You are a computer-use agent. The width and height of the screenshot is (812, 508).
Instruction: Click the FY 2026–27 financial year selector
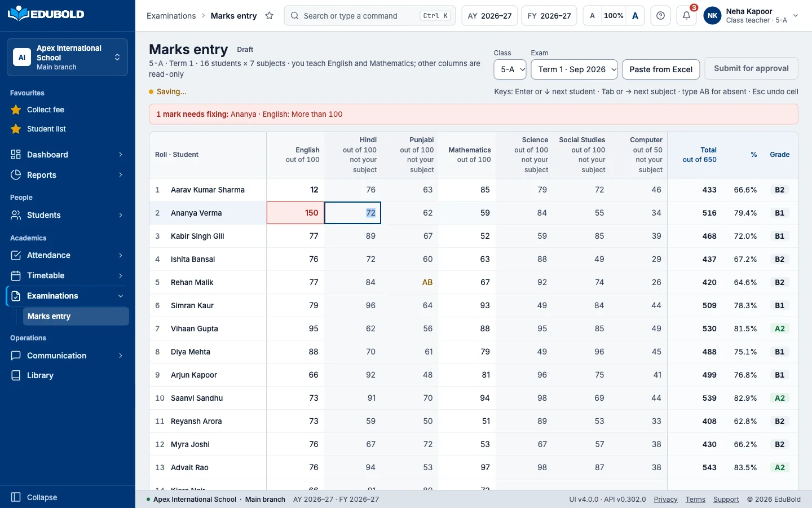[549, 16]
